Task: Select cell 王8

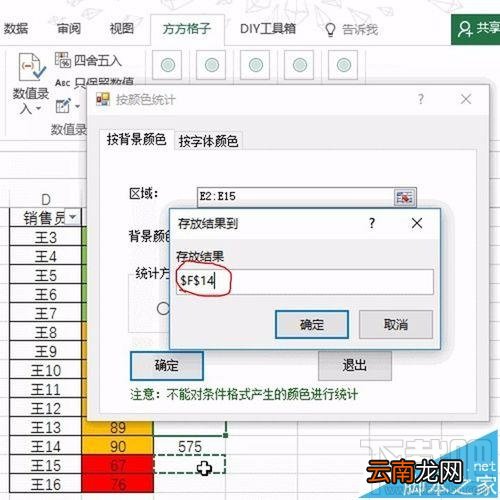Action: 46,332
